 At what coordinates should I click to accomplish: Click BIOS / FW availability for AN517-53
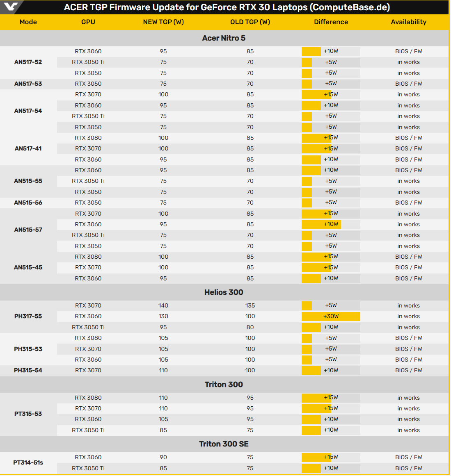408,84
